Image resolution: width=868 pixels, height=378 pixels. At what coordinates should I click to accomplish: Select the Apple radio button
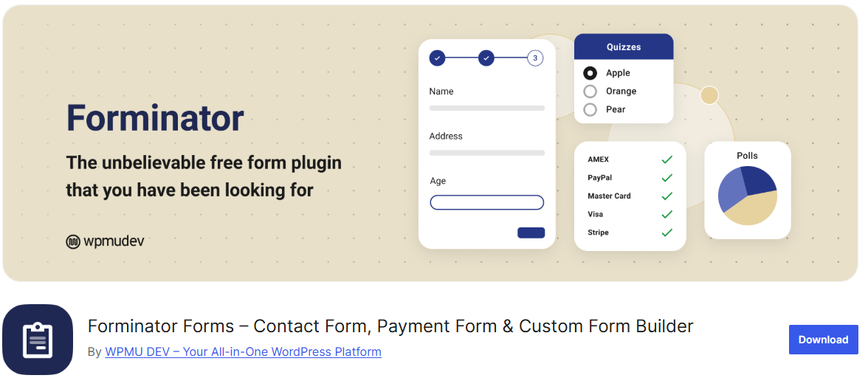(590, 73)
